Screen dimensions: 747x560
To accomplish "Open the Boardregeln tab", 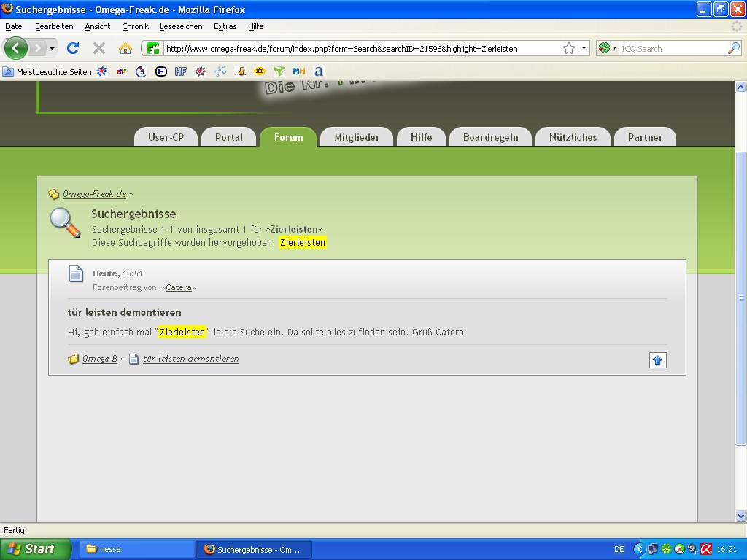I will pos(490,137).
